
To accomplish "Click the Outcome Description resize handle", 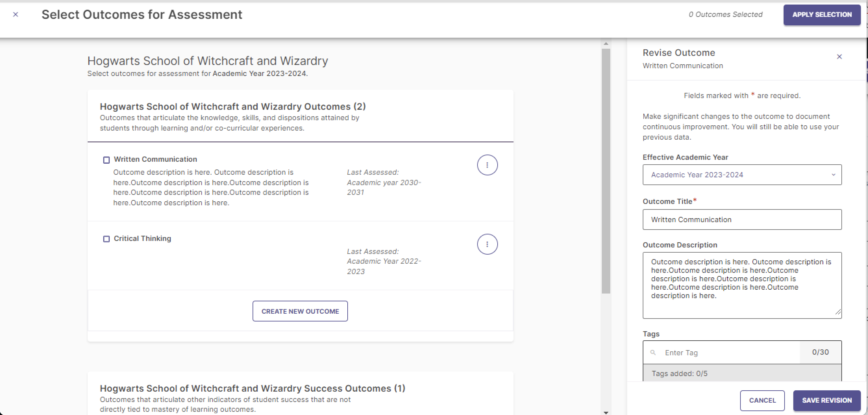I will 838,312.
